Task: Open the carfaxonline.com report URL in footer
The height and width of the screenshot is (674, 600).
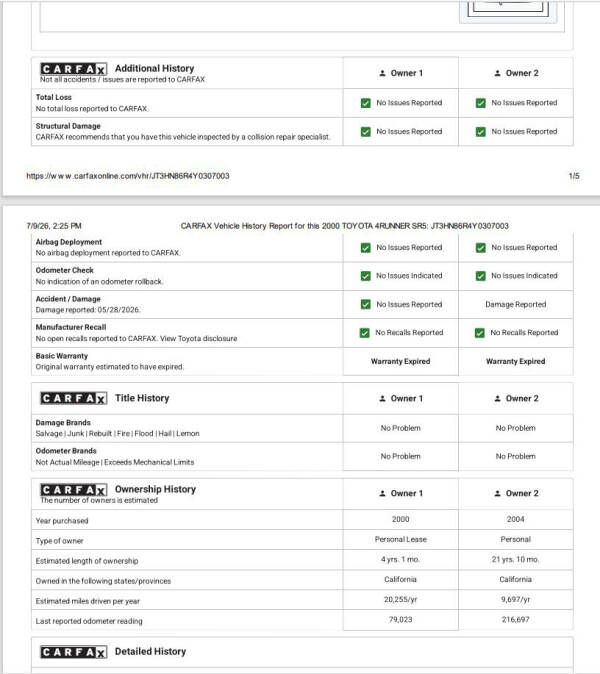Action: pos(128,176)
